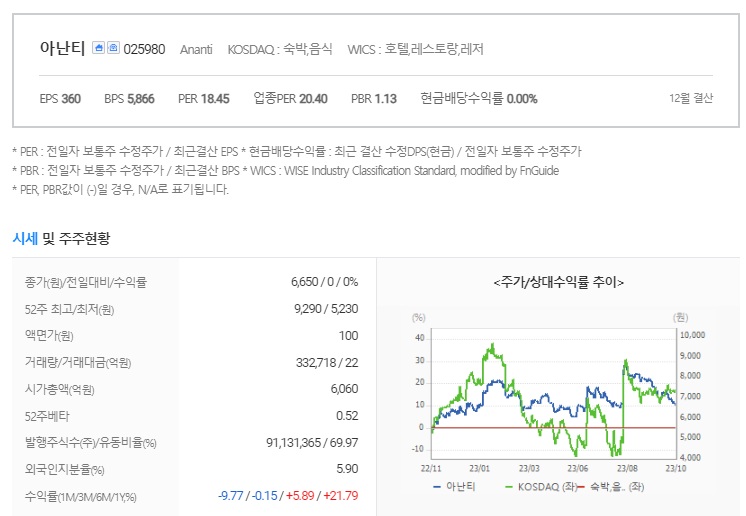The image size is (746, 516).
Task: Select the 액면가 value 100
Action: pos(348,336)
